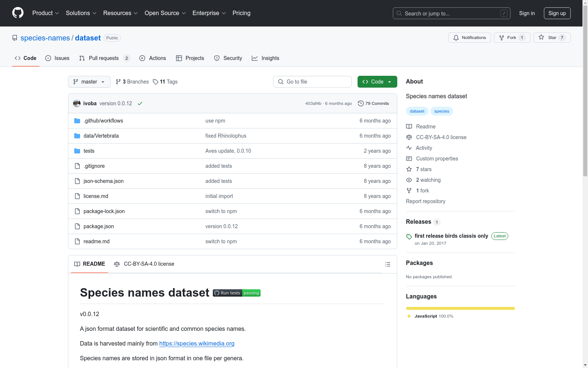Click the .gitignore file icon
This screenshot has width=588, height=368.
[x=77, y=166]
